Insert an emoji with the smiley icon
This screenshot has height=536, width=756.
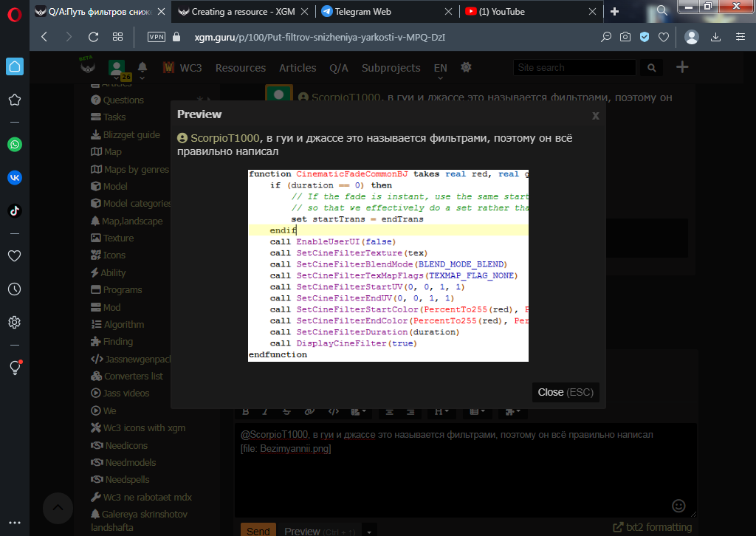coord(679,506)
